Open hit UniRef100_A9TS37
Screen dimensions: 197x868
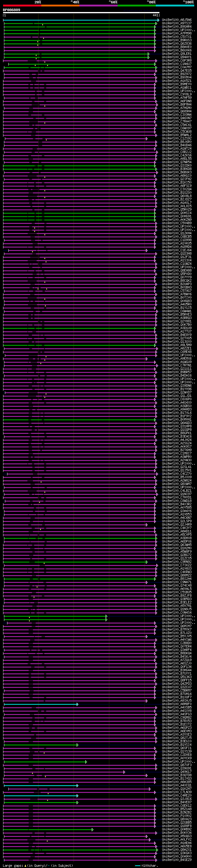[176, 24]
